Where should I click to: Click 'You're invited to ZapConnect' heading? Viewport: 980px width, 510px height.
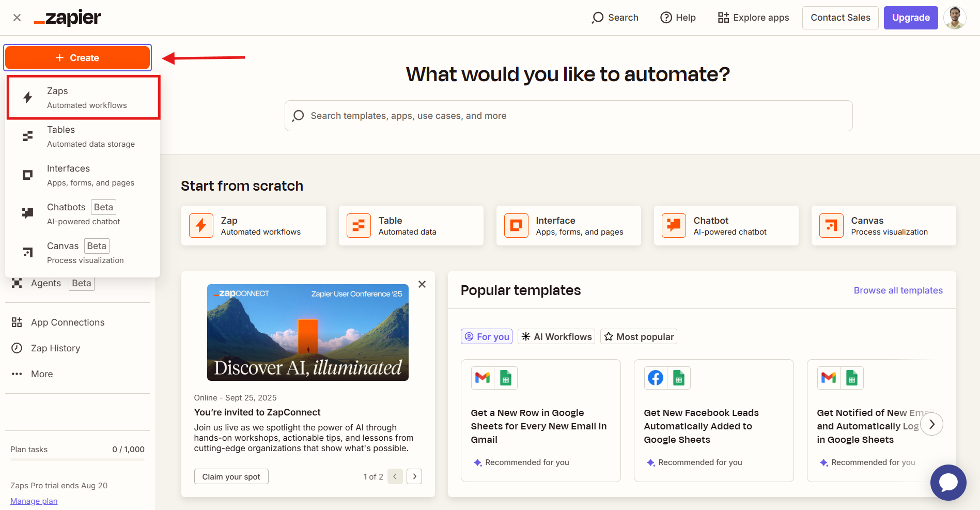(257, 412)
